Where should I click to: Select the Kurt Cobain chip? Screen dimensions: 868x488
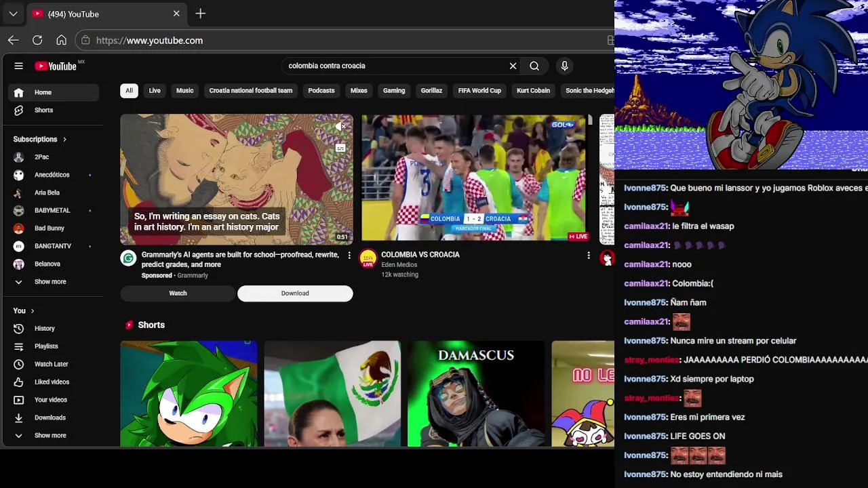[533, 90]
